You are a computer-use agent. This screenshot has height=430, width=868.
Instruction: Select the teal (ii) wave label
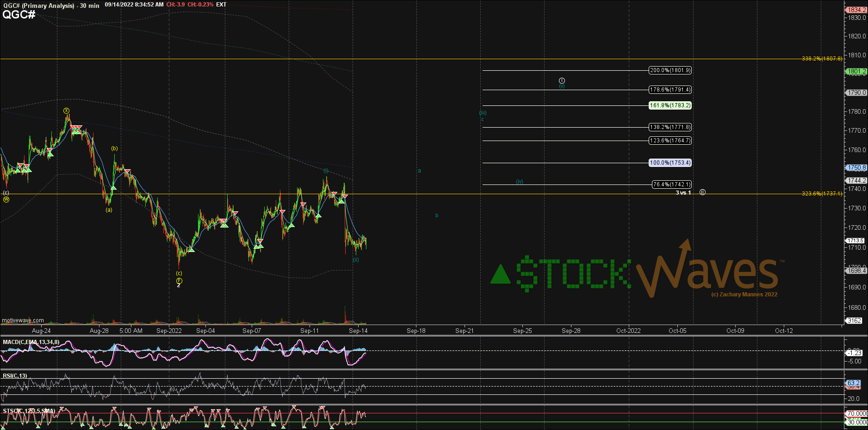click(x=355, y=260)
